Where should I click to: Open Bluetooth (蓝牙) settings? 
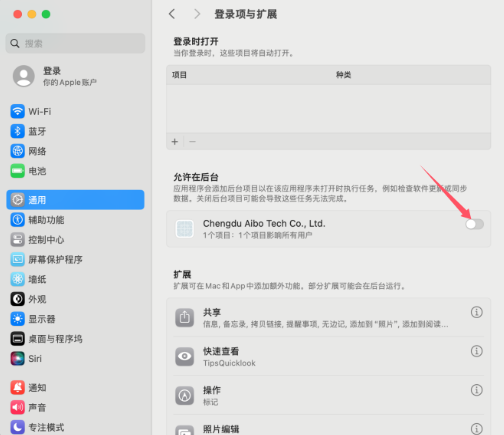coord(75,131)
